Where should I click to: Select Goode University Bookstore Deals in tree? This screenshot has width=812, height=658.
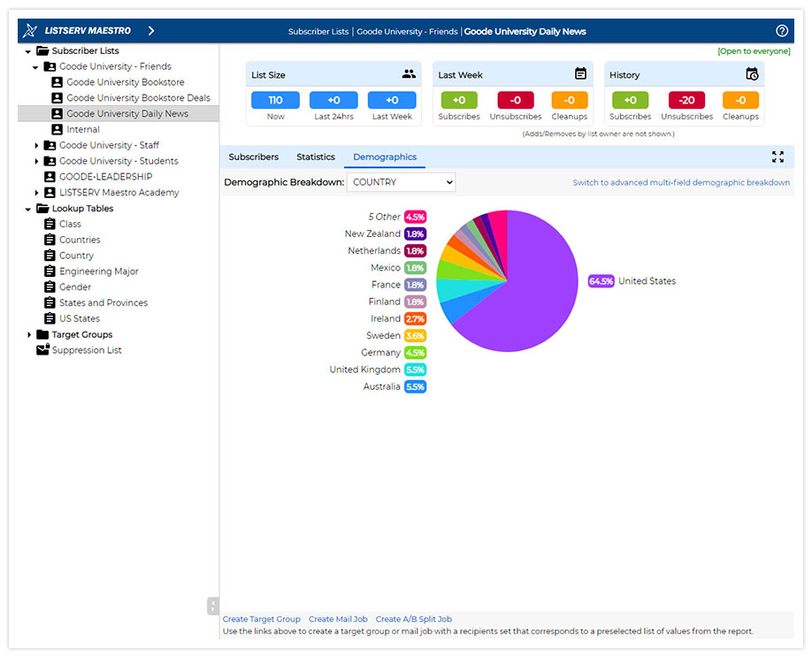138,98
